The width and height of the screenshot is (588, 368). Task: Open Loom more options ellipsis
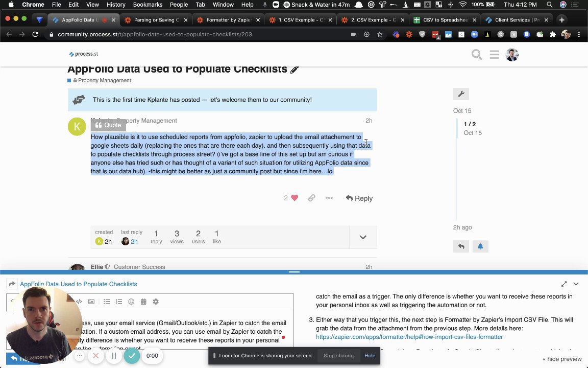point(79,356)
